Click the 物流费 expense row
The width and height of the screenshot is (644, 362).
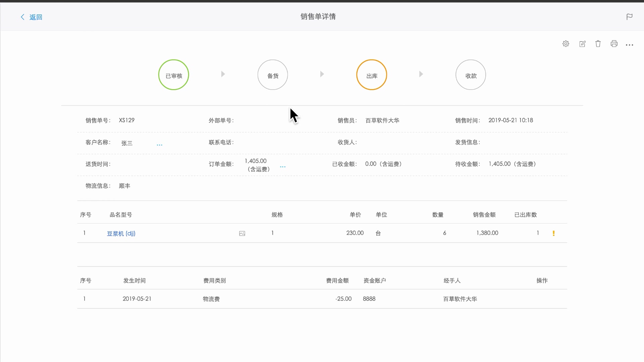pyautogui.click(x=211, y=299)
